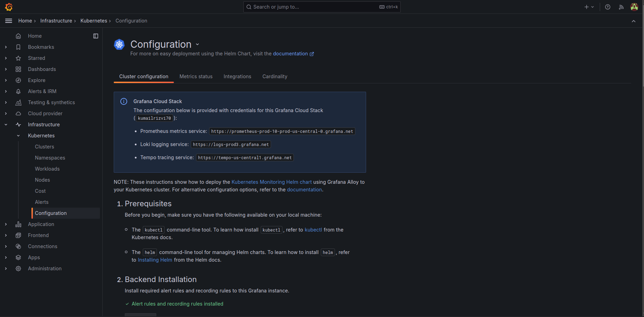Open the user profile avatar
This screenshot has height=317, width=644.
(634, 7)
